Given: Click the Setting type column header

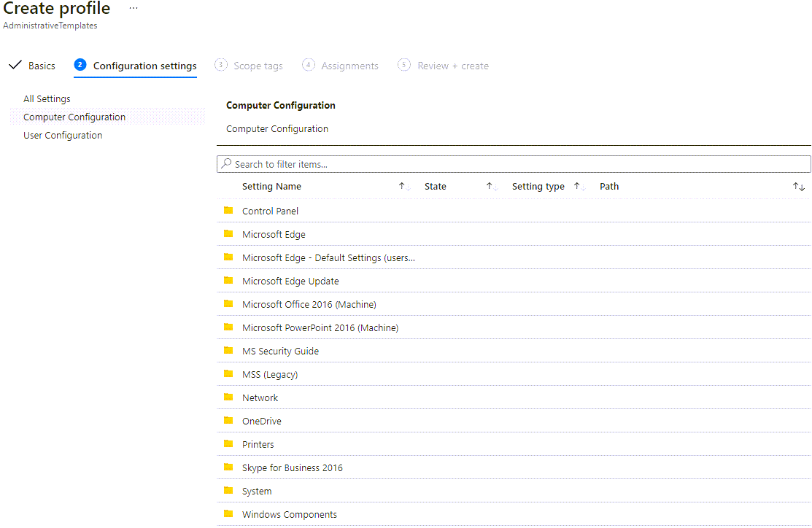Looking at the screenshot, I should pos(538,187).
